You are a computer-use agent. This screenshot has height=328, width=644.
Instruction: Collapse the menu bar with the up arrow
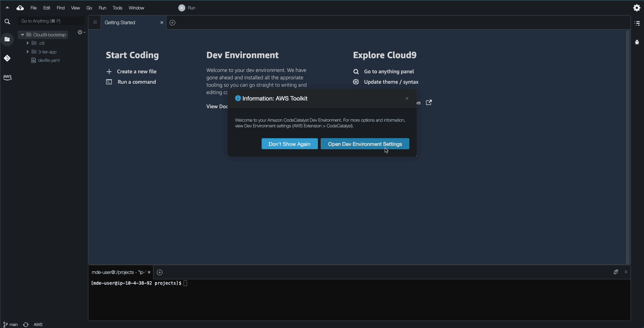[x=7, y=8]
